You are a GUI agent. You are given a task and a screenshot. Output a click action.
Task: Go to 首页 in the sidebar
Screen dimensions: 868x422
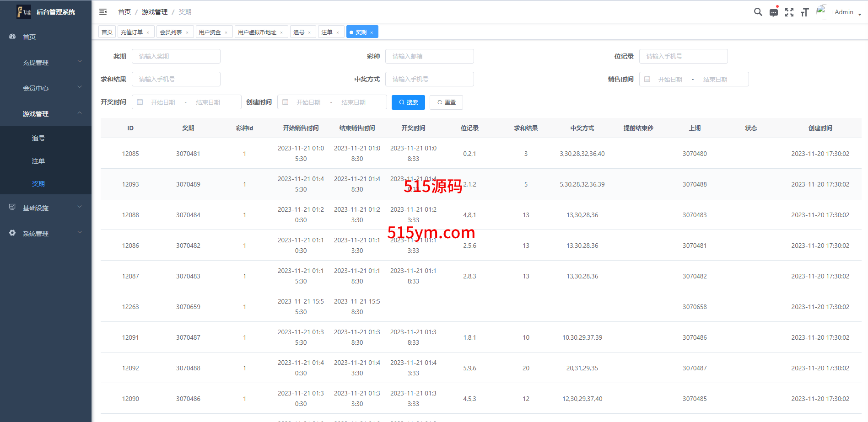tap(29, 37)
